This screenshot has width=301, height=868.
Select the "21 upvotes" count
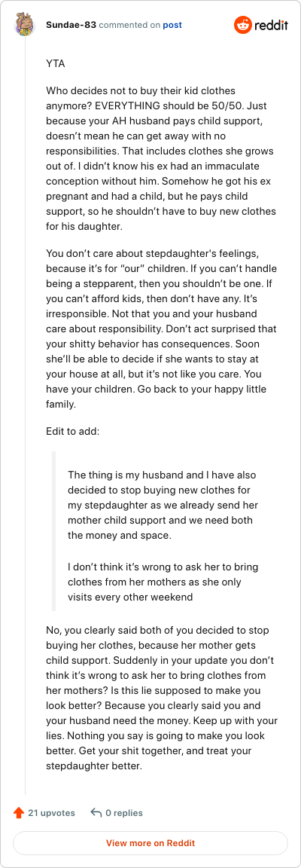pos(51,813)
